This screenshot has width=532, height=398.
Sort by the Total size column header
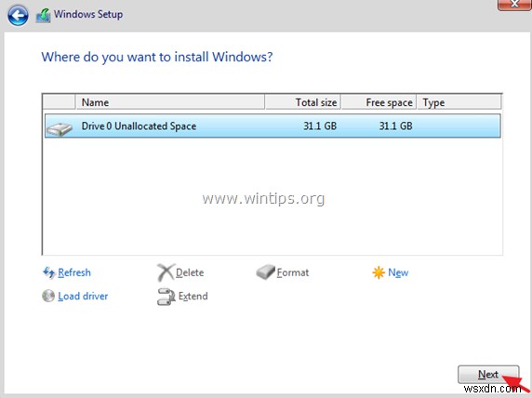tap(302, 102)
